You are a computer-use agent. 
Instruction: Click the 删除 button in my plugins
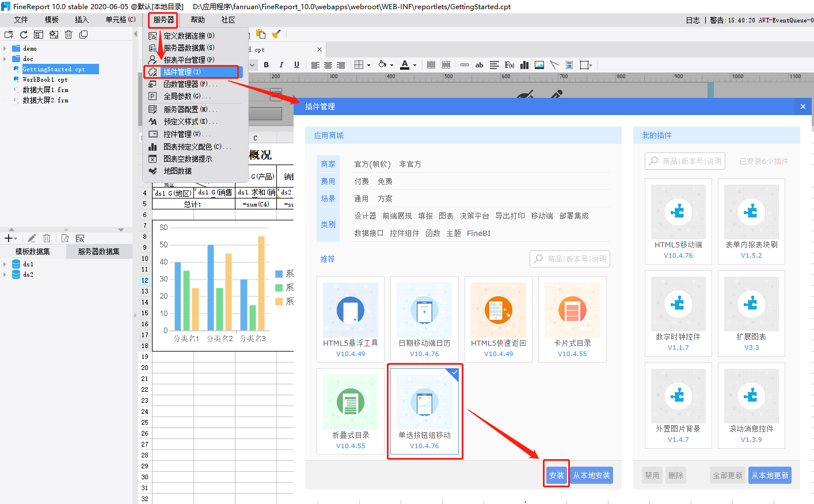click(675, 475)
